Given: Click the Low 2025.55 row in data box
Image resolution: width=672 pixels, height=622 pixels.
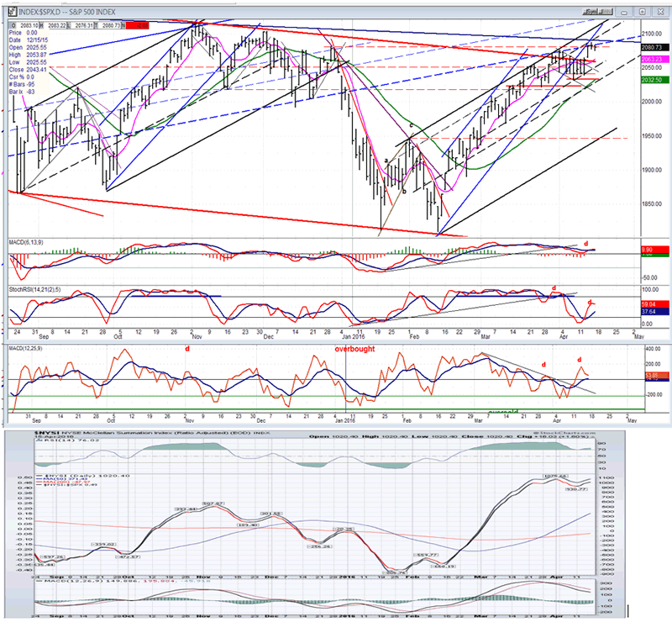Looking at the screenshot, I should click(x=28, y=62).
